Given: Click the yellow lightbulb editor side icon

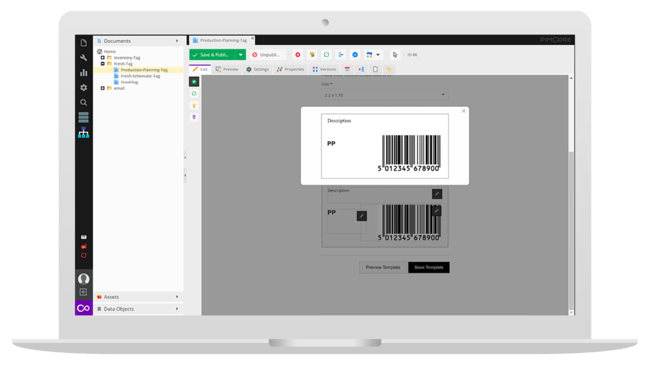Looking at the screenshot, I should [194, 106].
